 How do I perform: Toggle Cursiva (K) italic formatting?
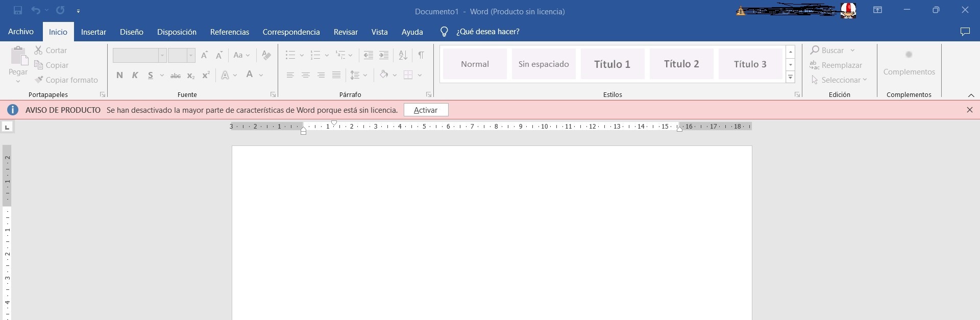pos(135,75)
